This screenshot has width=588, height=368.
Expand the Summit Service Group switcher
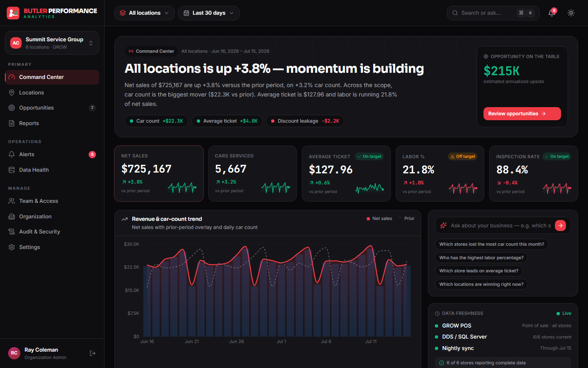click(x=52, y=43)
